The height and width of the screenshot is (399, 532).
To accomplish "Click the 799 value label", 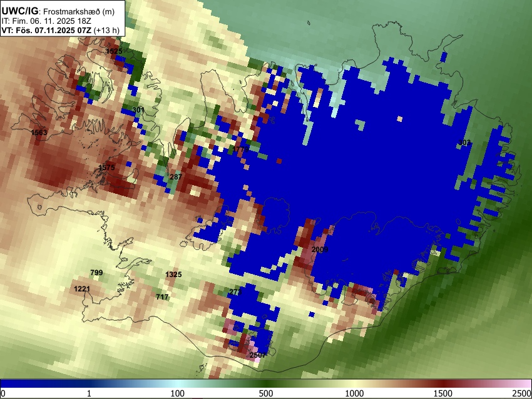I will [x=96, y=273].
